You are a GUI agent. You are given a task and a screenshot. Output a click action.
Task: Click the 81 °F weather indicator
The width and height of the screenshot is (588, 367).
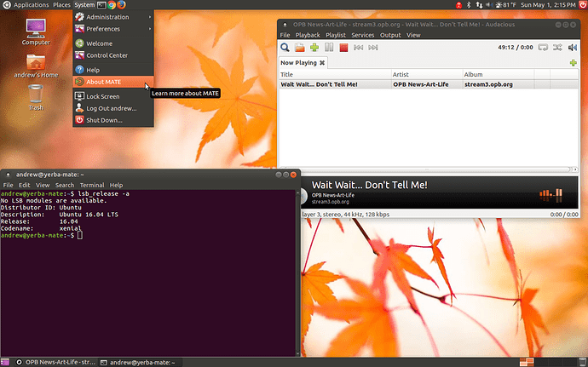tap(505, 5)
